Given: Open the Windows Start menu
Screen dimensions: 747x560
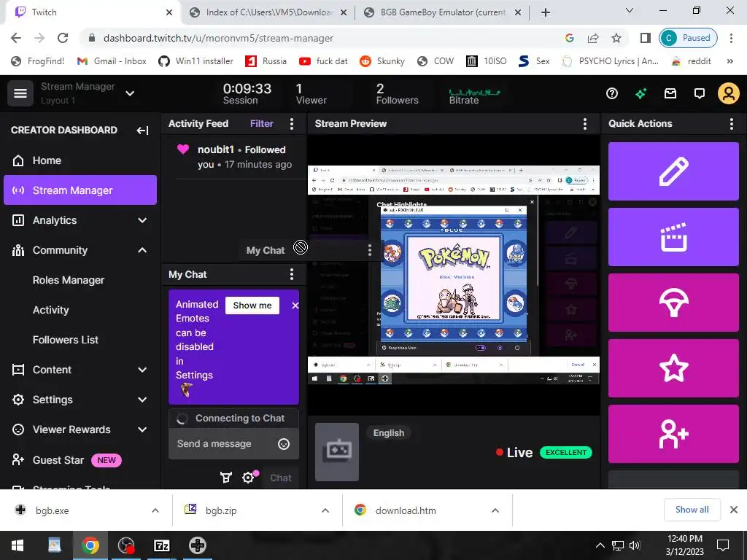Looking at the screenshot, I should (18, 545).
